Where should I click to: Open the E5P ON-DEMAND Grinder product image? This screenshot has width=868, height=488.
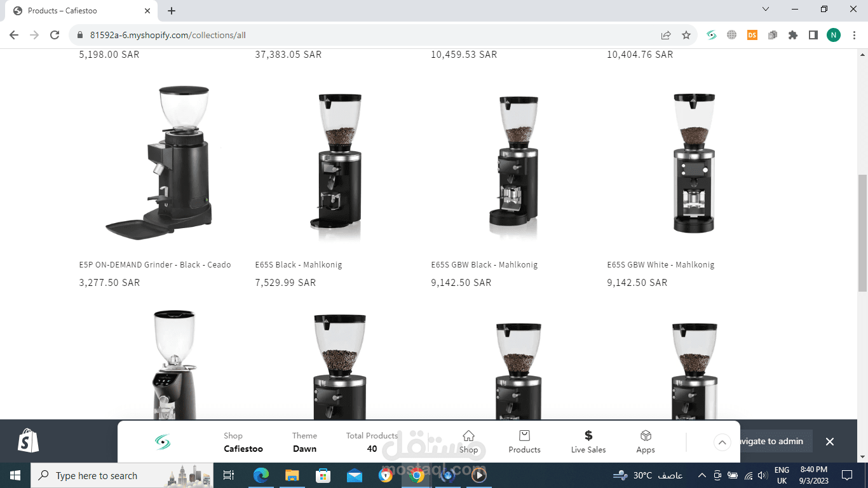pyautogui.click(x=158, y=162)
